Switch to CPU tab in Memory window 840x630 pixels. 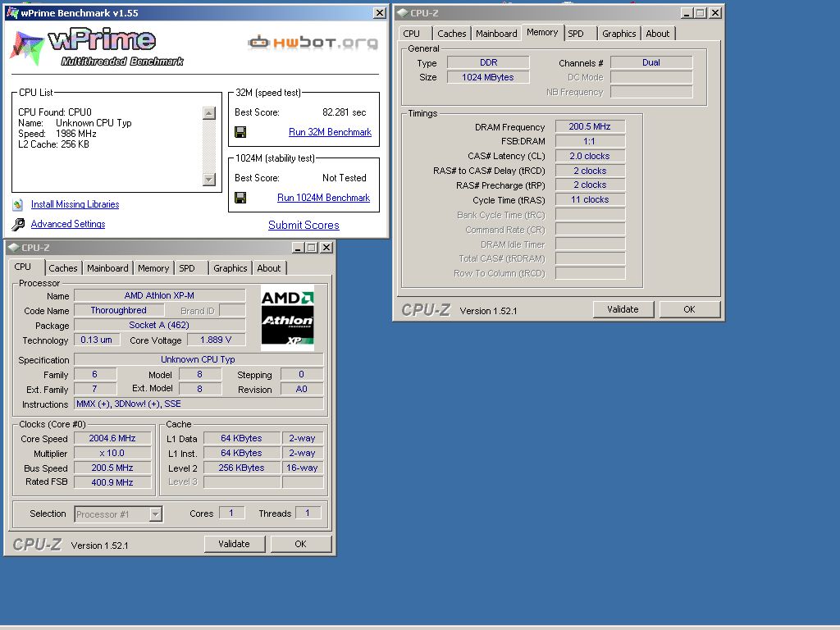coord(412,33)
